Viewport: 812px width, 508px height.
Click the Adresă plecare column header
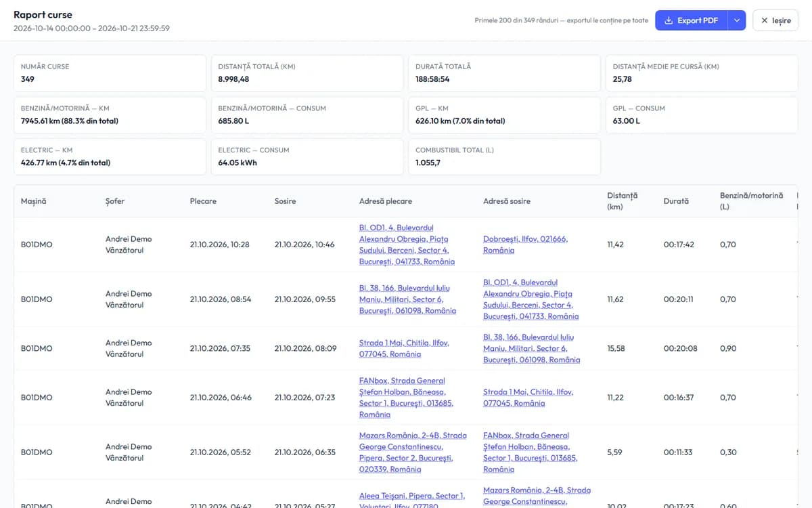[386, 201]
